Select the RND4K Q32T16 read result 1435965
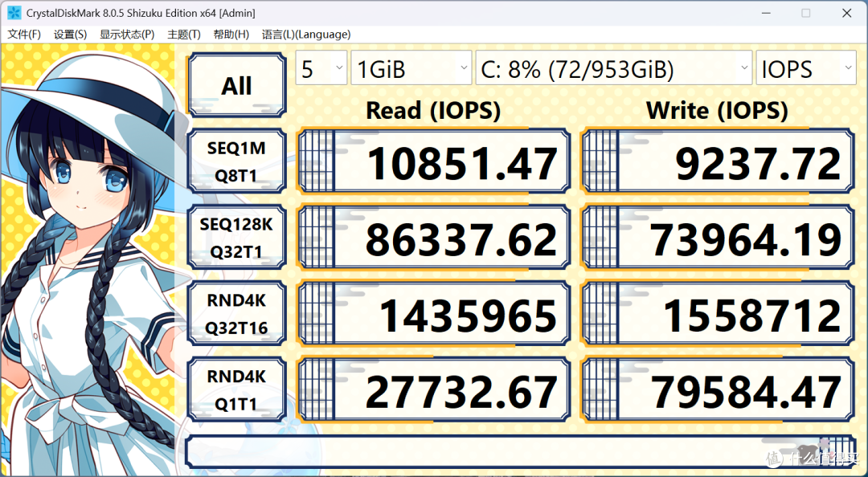Image resolution: width=868 pixels, height=477 pixels. click(x=434, y=314)
